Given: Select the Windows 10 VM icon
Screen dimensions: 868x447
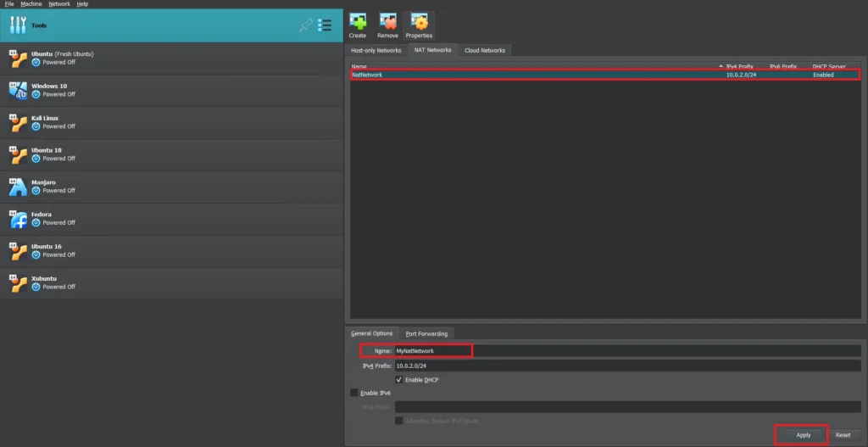Looking at the screenshot, I should pos(18,90).
